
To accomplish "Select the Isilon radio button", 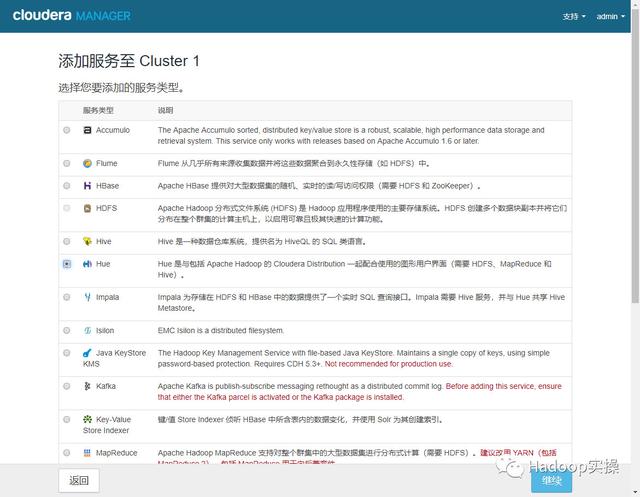I will [67, 331].
